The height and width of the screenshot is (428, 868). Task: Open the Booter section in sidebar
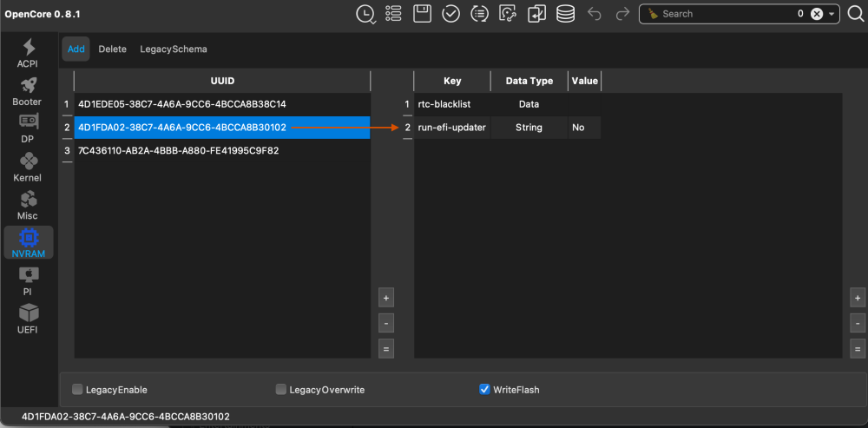(28, 91)
